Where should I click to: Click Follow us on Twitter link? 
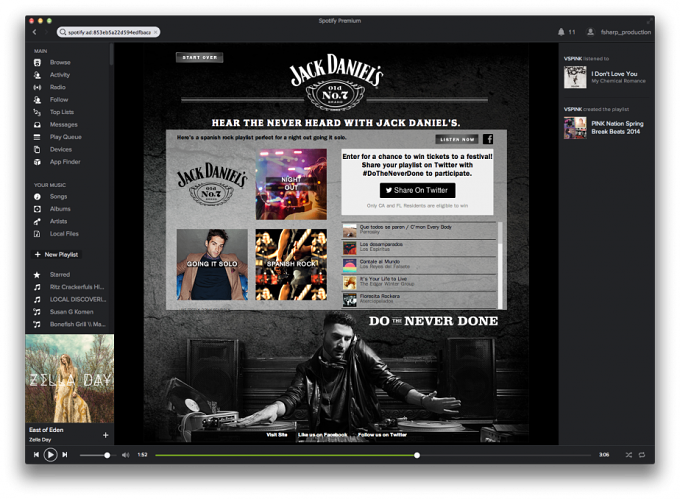pos(382,434)
